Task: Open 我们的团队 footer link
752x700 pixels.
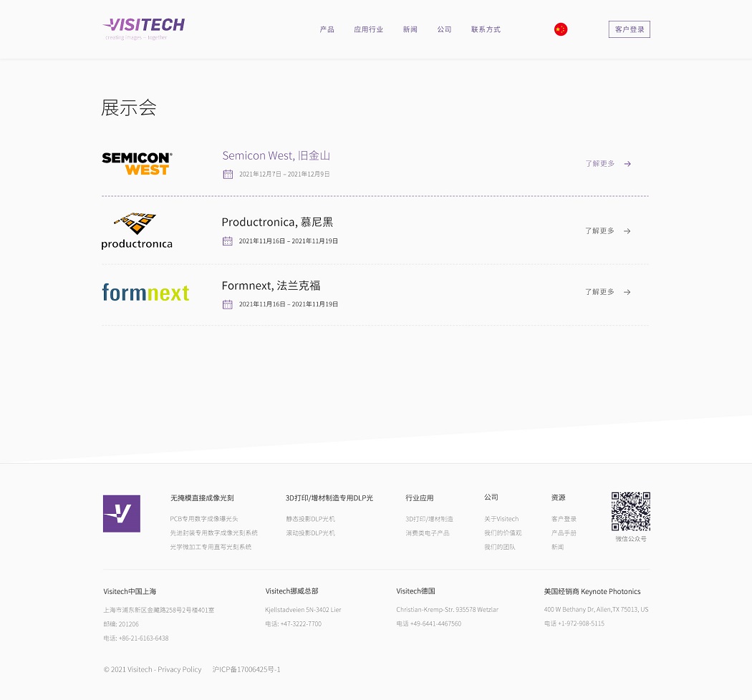Action: [x=500, y=547]
